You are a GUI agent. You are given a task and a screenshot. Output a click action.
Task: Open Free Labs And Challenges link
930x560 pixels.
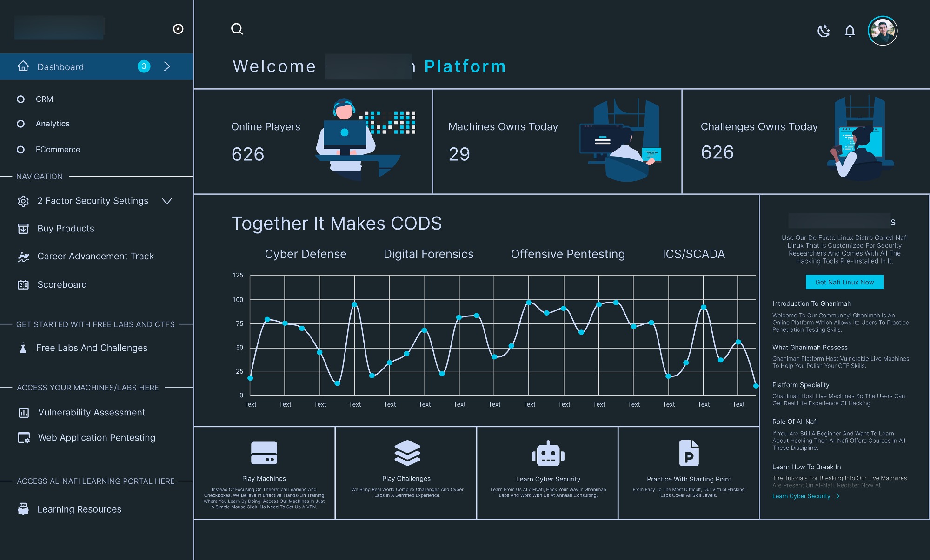[92, 348]
